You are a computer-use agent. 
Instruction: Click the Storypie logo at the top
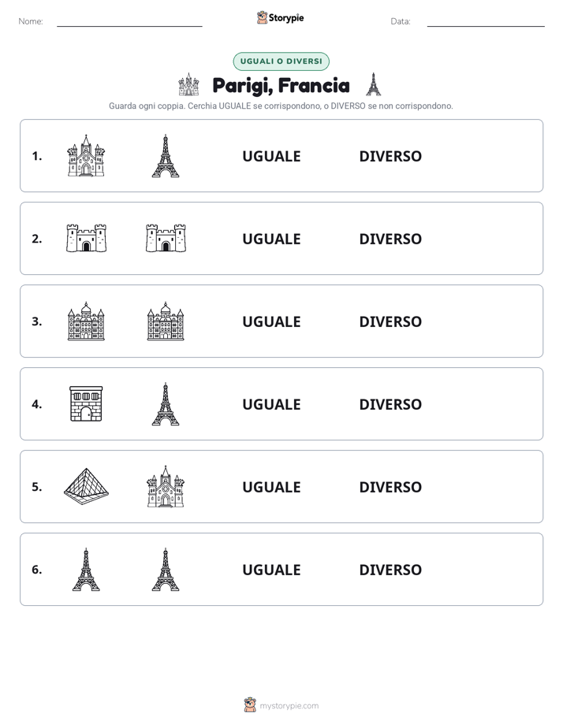click(x=281, y=17)
